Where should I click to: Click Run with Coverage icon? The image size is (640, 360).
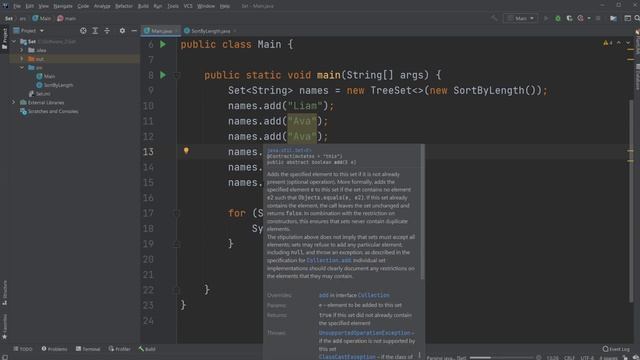pos(569,18)
